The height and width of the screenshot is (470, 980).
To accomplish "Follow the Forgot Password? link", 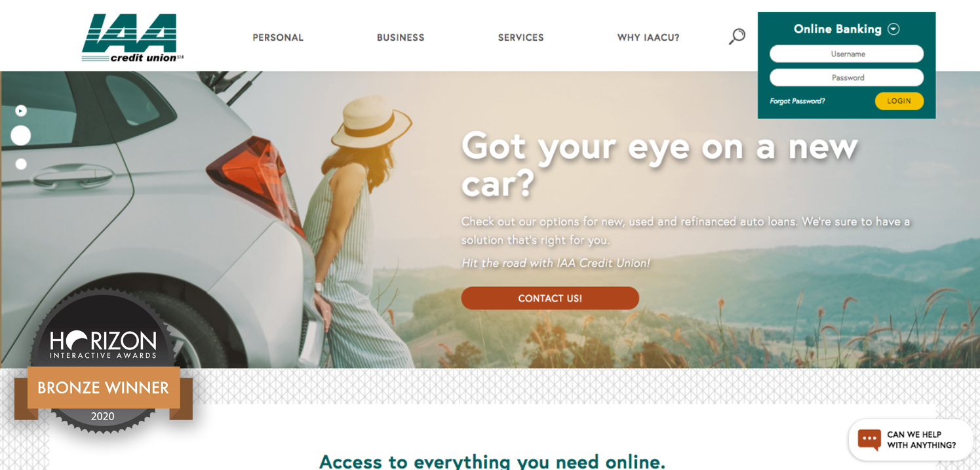I will pos(797,101).
